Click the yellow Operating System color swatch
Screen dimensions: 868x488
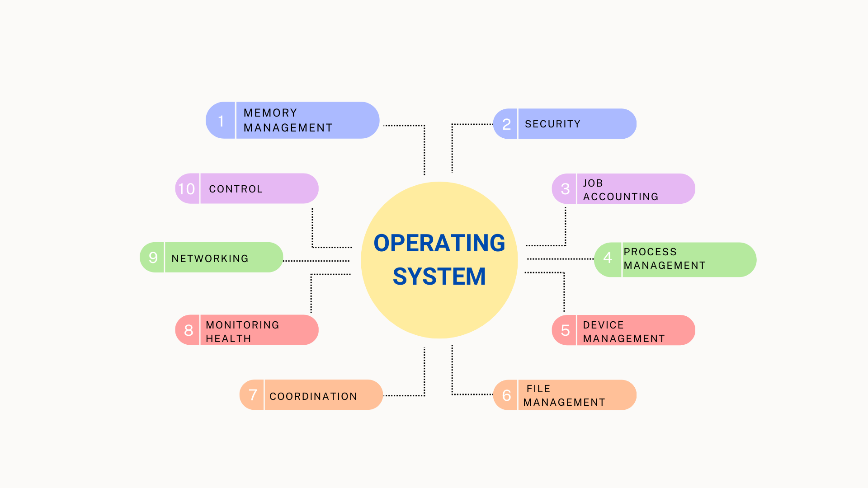(433, 256)
